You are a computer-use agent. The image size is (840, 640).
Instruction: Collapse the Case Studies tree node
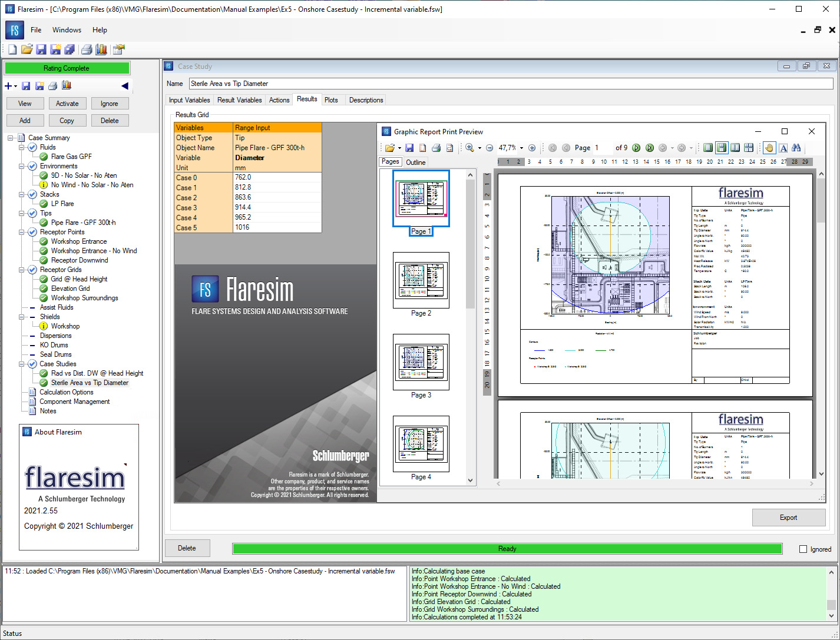click(22, 364)
